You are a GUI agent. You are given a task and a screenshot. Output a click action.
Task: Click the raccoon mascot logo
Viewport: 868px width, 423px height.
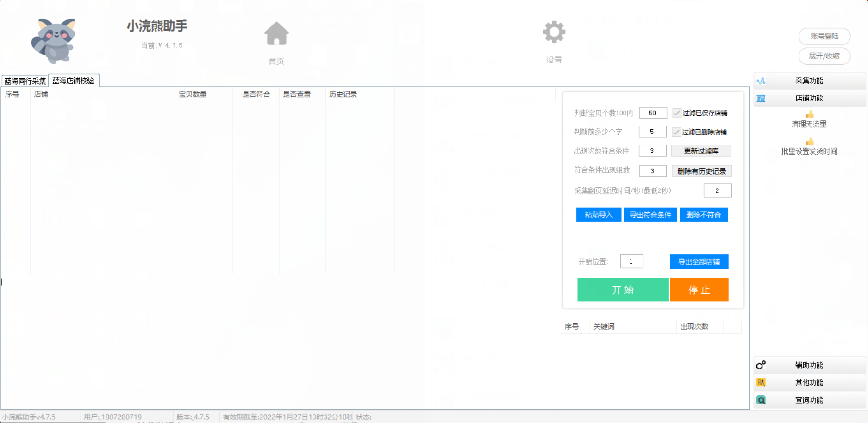[54, 41]
